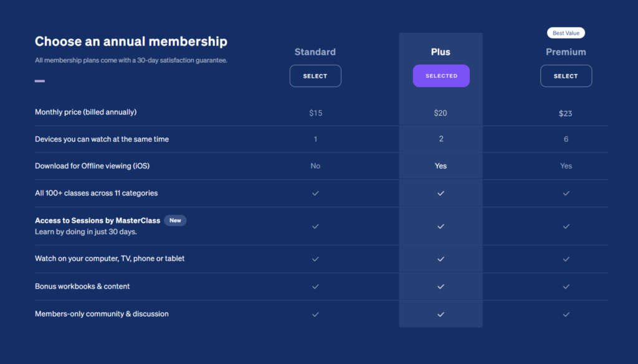Click Plus checkmark for Access to Sessions

point(440,226)
